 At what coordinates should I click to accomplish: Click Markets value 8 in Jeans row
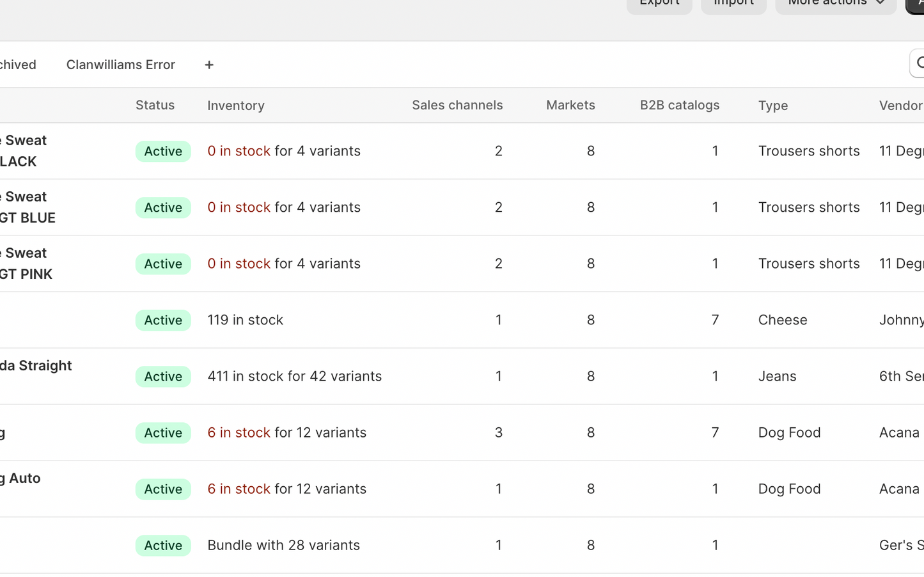click(590, 376)
